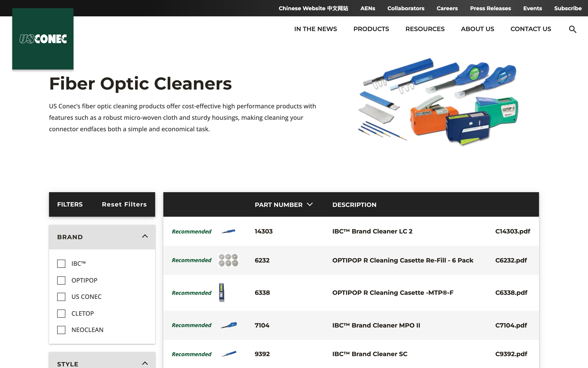
Task: Open OPTIPOP R Cleaning Casette Re-Fill description
Action: click(x=403, y=260)
